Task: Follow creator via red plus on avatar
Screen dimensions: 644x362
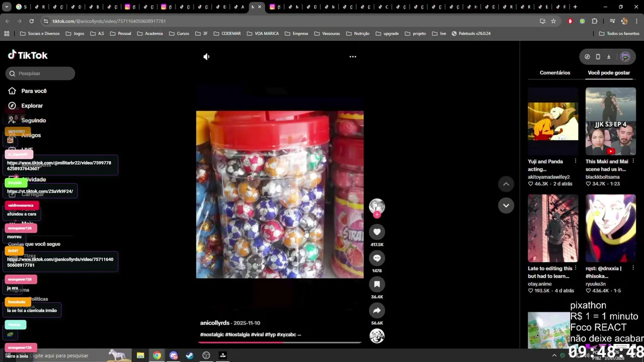Action: (377, 215)
